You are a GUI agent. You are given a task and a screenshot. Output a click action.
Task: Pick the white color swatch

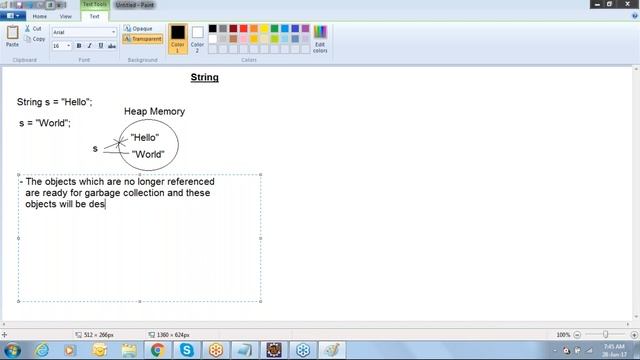tap(213, 39)
